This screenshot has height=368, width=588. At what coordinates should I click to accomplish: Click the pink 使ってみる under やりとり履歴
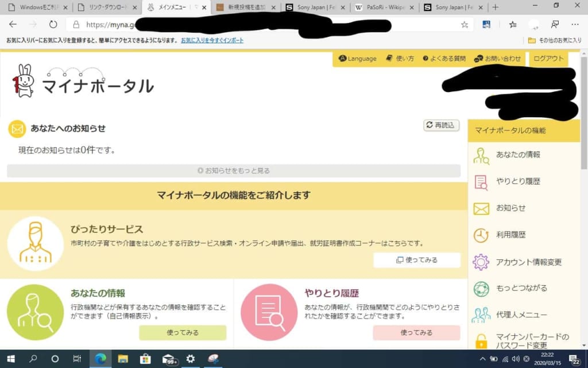coord(416,333)
